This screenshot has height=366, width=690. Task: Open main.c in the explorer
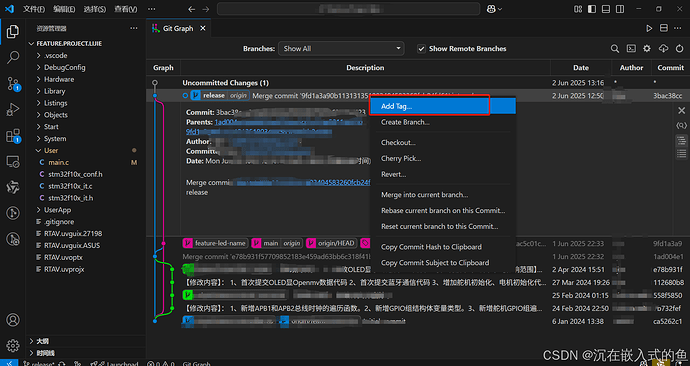tap(59, 162)
